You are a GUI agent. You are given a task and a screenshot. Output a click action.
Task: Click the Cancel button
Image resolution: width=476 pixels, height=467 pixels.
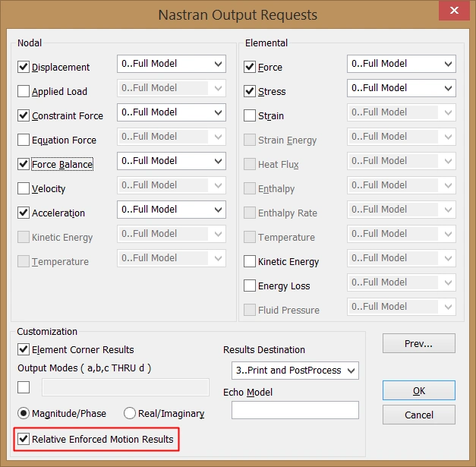tap(419, 415)
